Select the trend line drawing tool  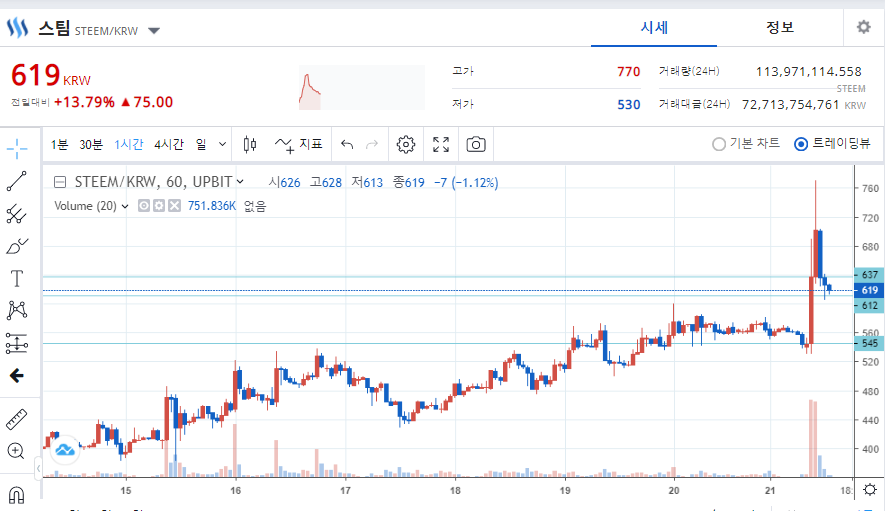tap(17, 181)
